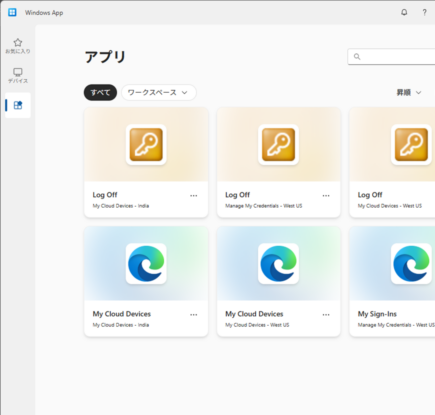Click "My Cloud Devices" title of India card
The width and height of the screenshot is (435, 415).
pos(122,314)
